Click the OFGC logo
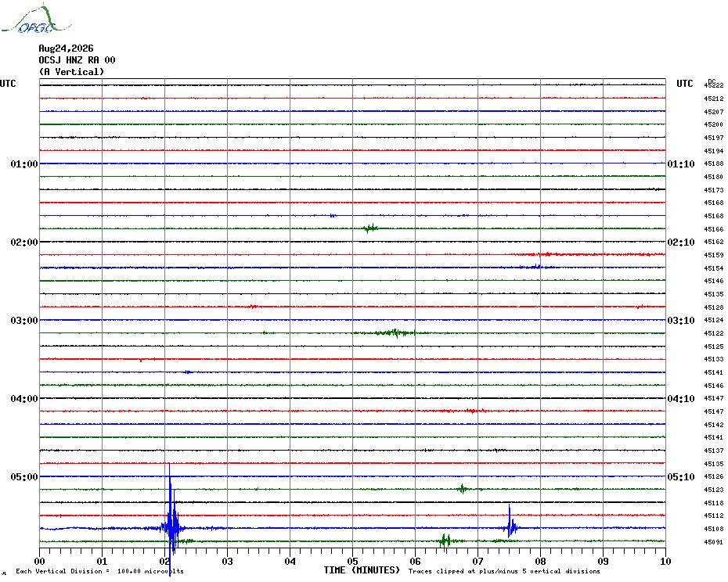The height and width of the screenshot is (582, 728). point(37,20)
